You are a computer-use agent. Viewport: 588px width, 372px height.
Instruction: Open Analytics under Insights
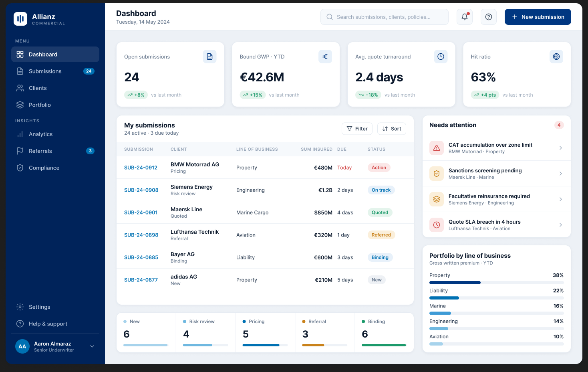(55, 134)
